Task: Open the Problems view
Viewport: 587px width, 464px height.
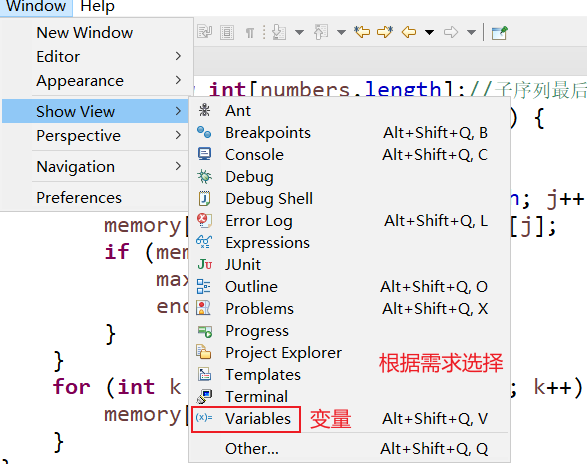Action: click(x=349, y=309)
